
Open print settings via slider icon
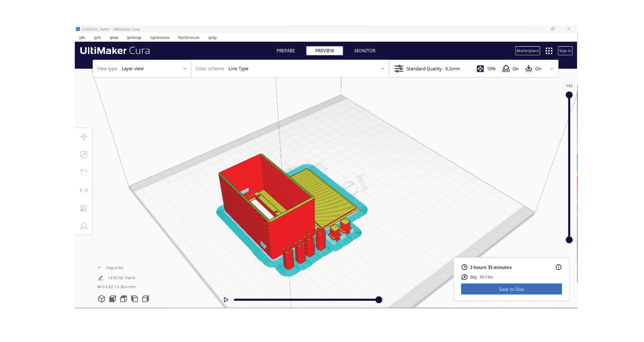(x=399, y=69)
